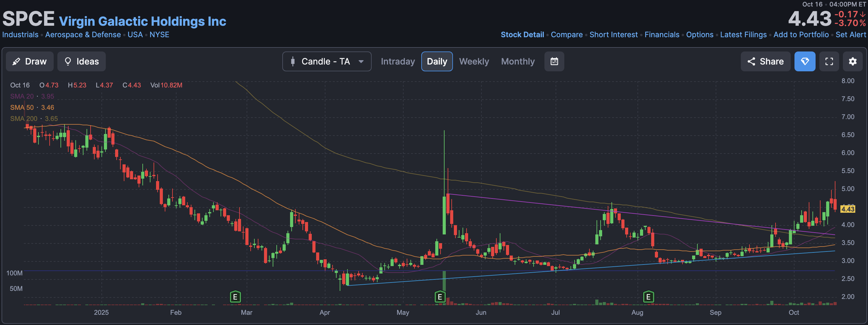Open the Financials link
Viewport: 868px width, 325px height.
662,35
